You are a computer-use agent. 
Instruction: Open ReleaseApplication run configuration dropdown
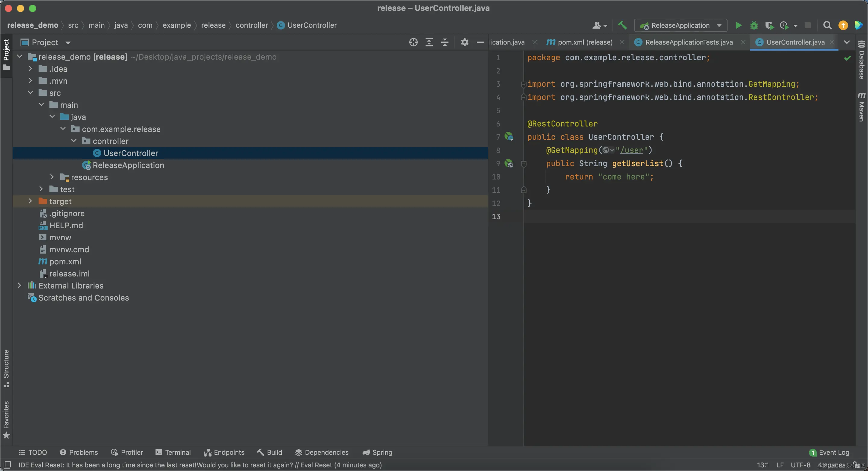pos(681,26)
